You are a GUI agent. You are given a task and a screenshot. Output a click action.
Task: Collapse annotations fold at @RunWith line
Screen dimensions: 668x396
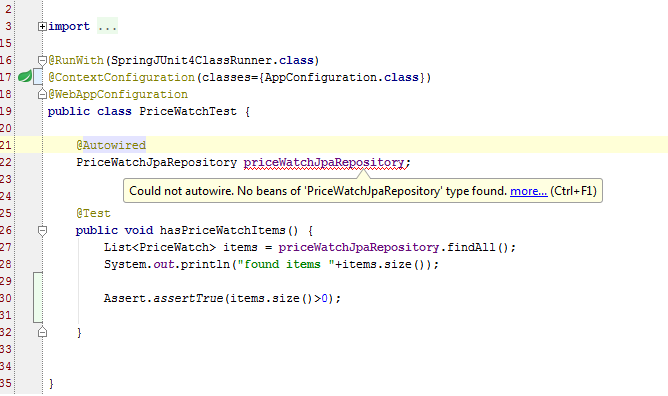click(42, 61)
